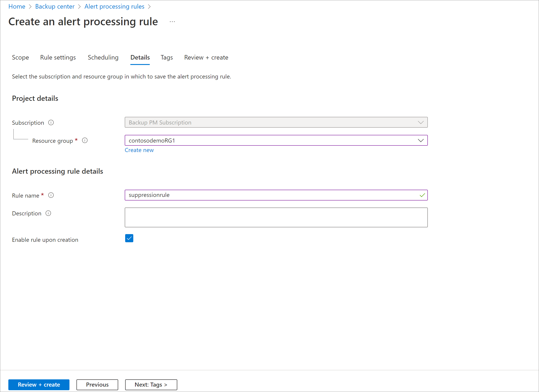Click the Previous button
539x392 pixels.
97,384
